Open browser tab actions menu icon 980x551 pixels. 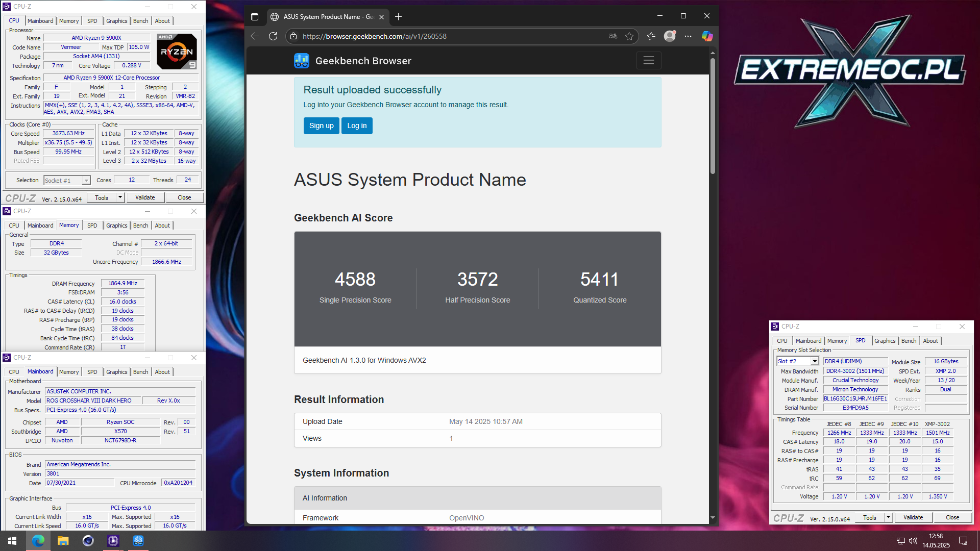(x=255, y=17)
